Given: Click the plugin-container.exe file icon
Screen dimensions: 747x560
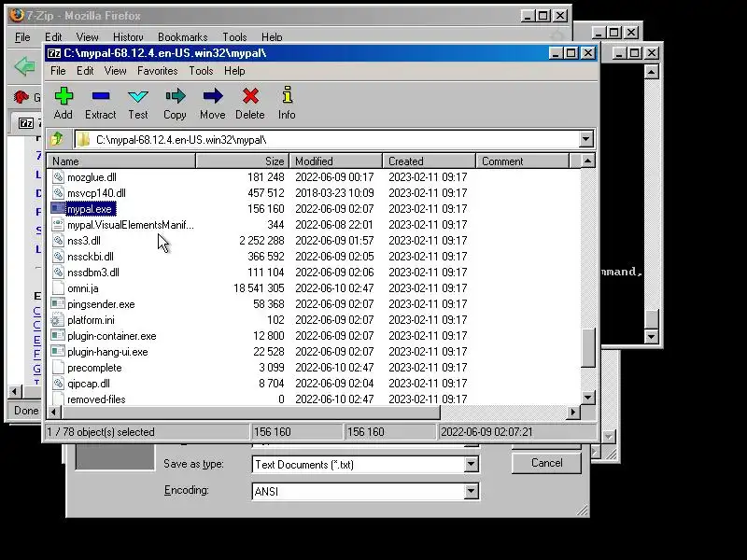Looking at the screenshot, I should click(58, 336).
